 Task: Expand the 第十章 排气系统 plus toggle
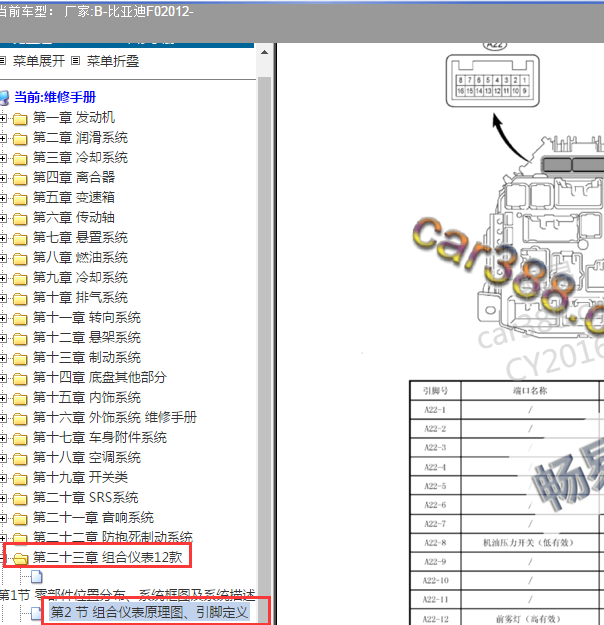3,298
